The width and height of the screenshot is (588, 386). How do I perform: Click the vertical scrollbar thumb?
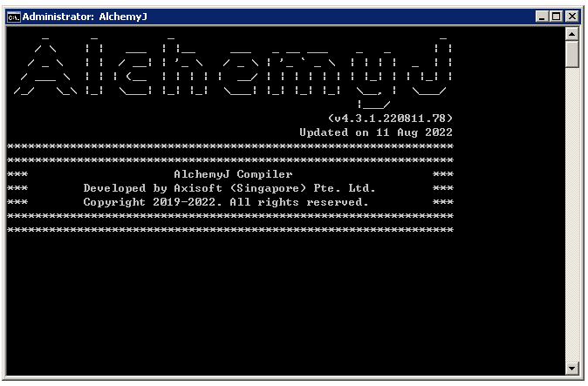[x=571, y=55]
